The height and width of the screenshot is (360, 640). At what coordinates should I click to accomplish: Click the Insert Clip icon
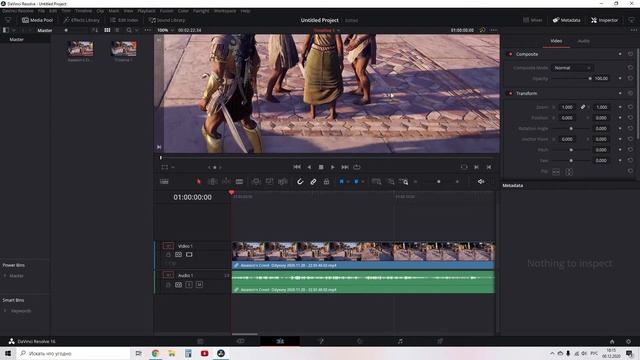pyautogui.click(x=256, y=181)
